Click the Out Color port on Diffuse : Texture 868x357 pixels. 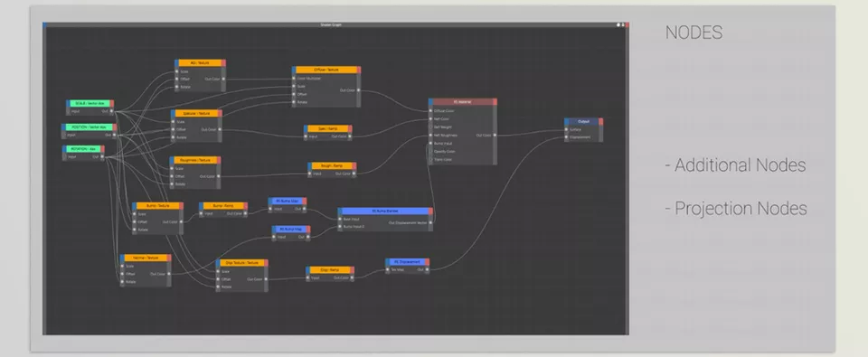click(358, 89)
